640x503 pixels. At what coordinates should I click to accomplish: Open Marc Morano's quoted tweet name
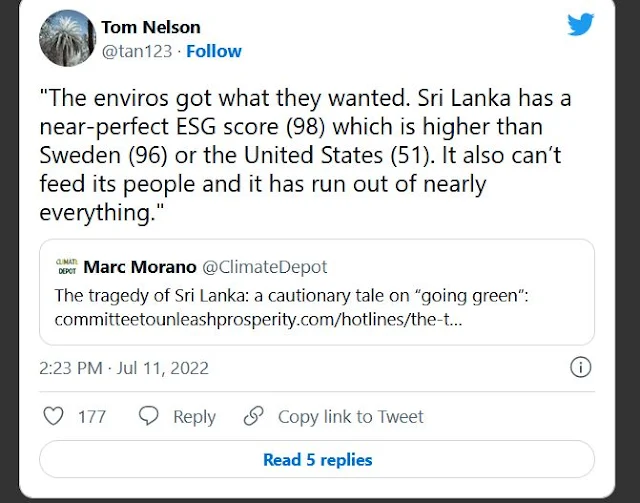coord(139,267)
